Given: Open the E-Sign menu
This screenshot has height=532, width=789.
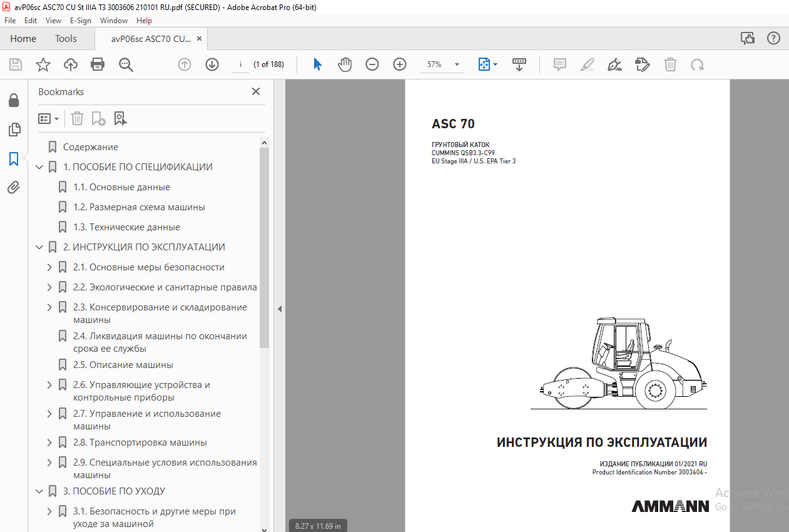Looking at the screenshot, I should (81, 21).
